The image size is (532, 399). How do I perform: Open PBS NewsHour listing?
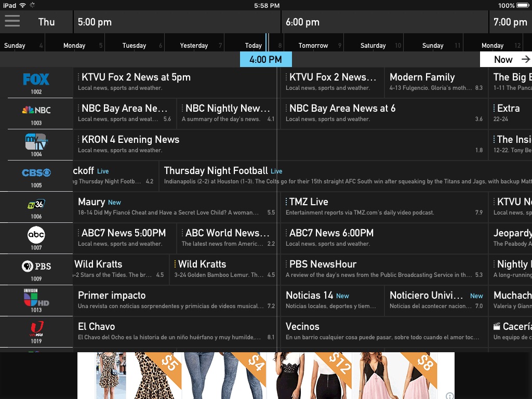click(x=384, y=270)
